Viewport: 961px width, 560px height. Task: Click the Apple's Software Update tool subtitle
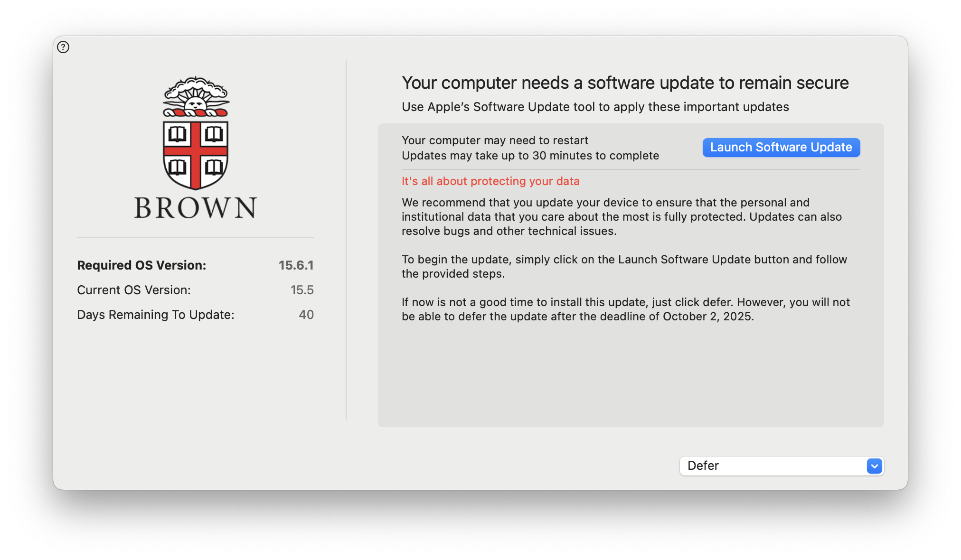point(595,107)
